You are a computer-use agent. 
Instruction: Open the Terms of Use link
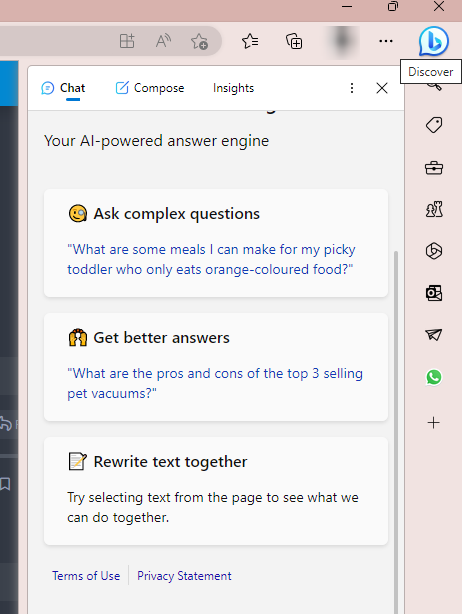(x=86, y=576)
